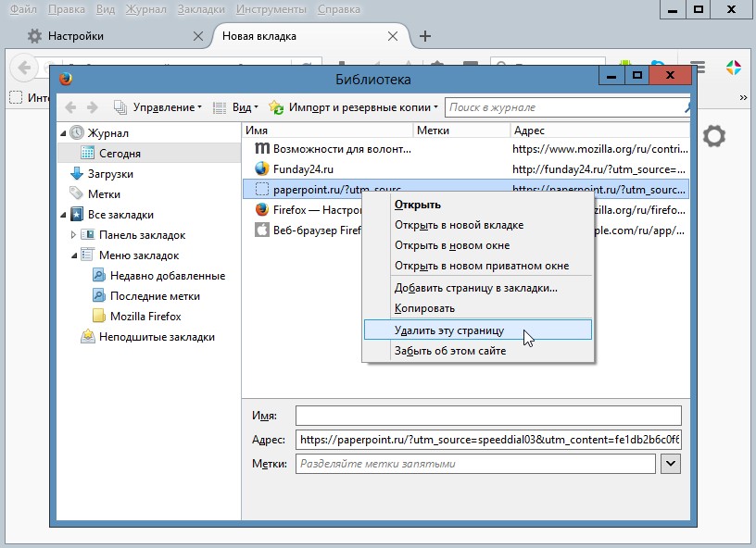Image resolution: width=756 pixels, height=548 pixels.
Task: Select the Funday24.ru history row
Action: pos(466,169)
